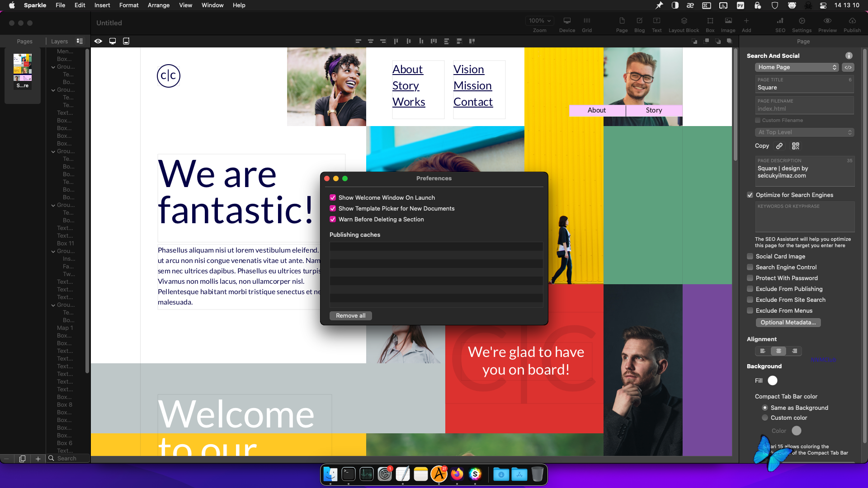Open the page code editor button
The image size is (868, 488).
click(848, 67)
